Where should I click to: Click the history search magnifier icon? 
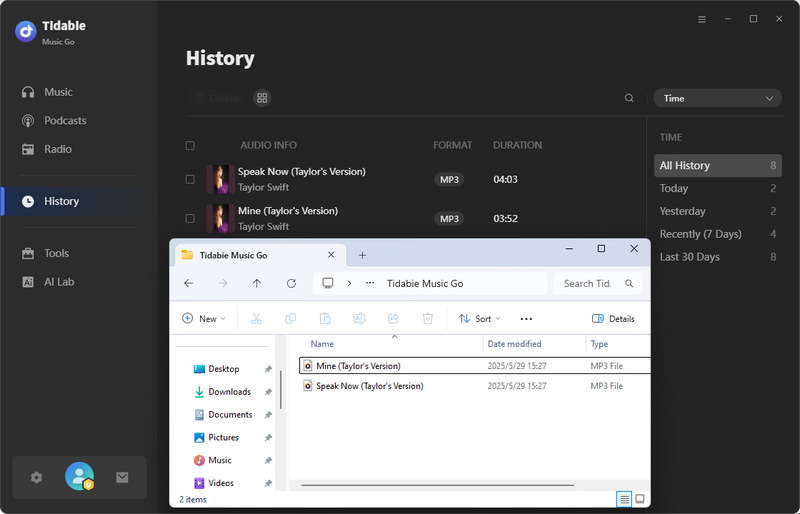point(629,98)
